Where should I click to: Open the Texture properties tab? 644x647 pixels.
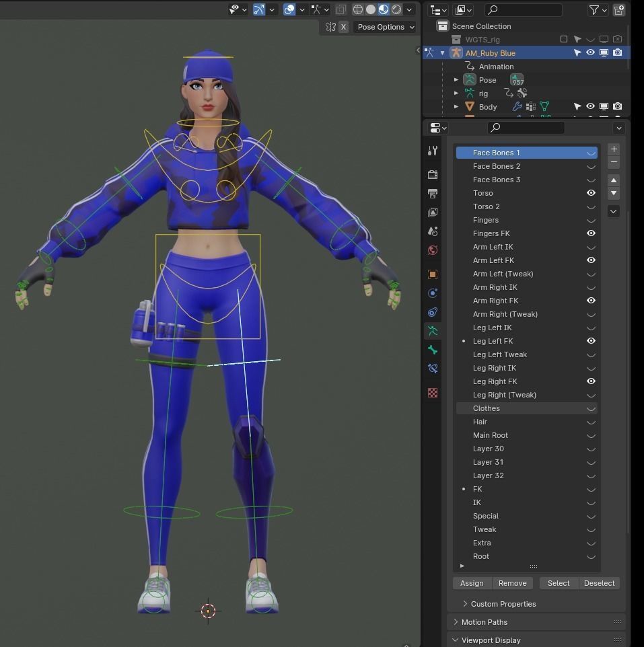tap(433, 392)
